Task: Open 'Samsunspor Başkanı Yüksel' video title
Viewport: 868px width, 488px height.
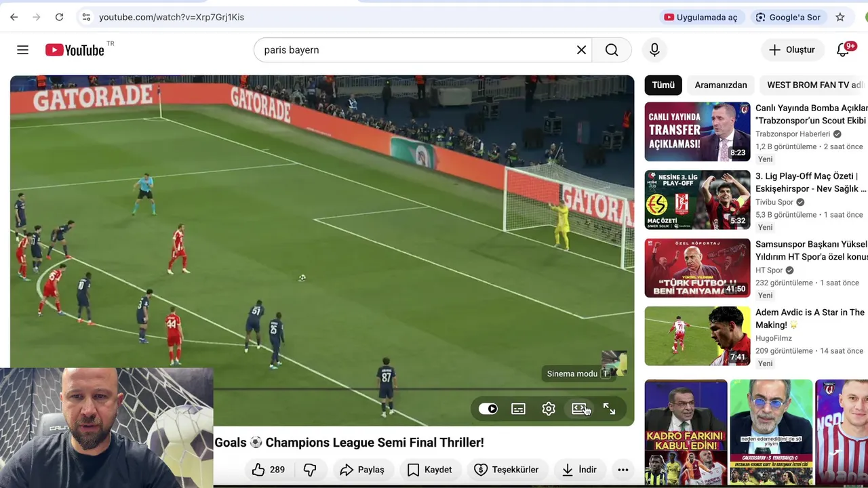Action: [x=811, y=250]
